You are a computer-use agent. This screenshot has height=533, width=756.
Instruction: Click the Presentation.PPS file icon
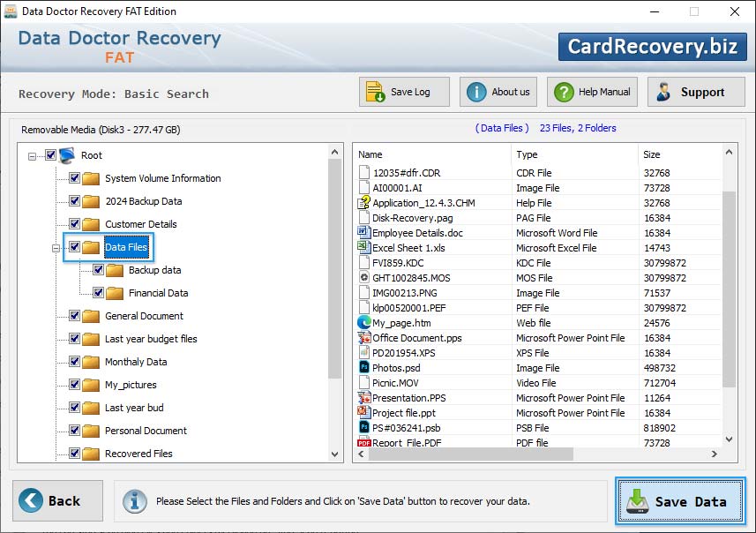click(x=364, y=397)
